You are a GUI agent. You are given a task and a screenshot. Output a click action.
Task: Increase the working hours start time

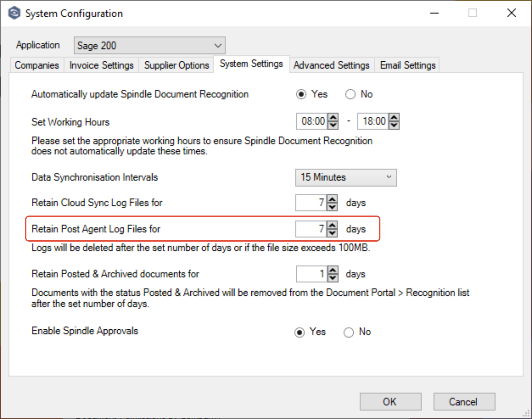click(333, 118)
